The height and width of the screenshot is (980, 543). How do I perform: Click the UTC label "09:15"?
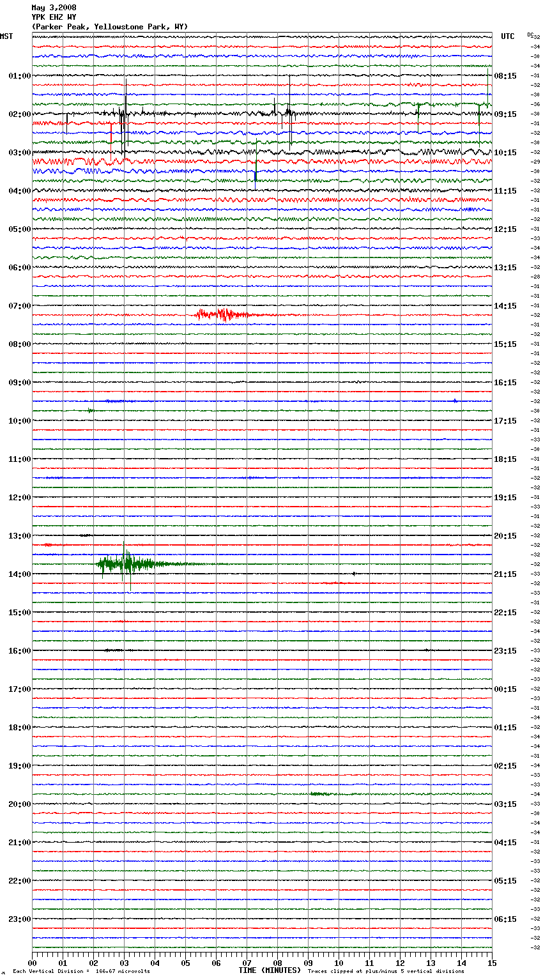click(x=505, y=114)
